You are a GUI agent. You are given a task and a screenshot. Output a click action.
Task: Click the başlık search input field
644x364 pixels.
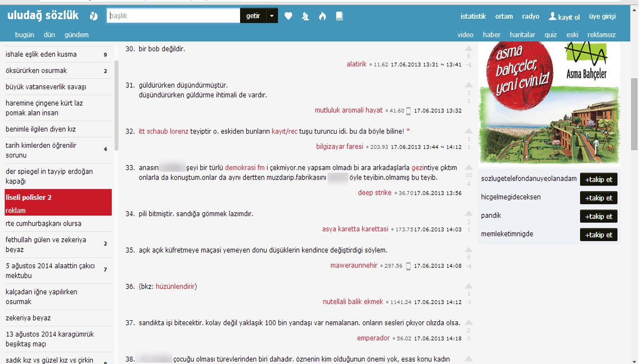pyautogui.click(x=173, y=16)
